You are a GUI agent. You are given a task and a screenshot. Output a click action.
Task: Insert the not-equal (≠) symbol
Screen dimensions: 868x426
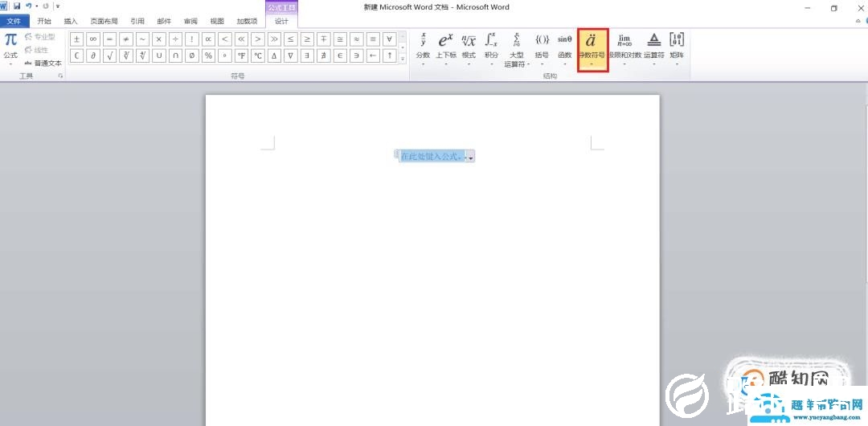click(x=126, y=39)
